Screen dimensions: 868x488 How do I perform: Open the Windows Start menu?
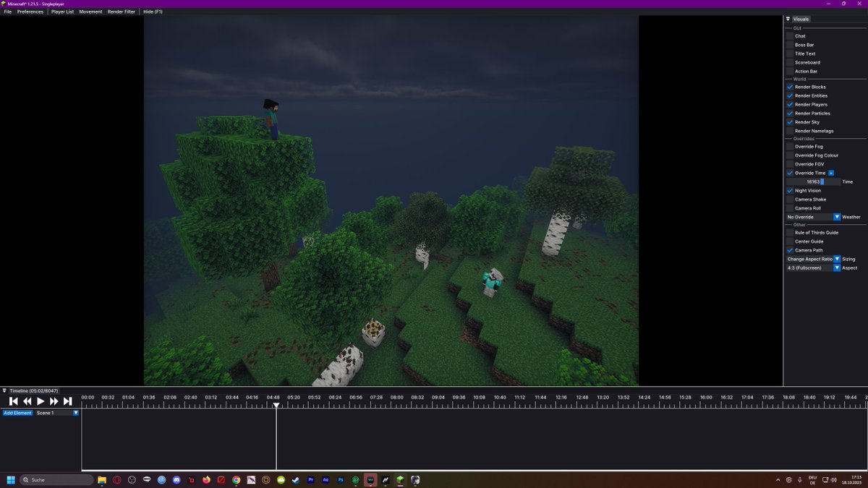coord(11,479)
